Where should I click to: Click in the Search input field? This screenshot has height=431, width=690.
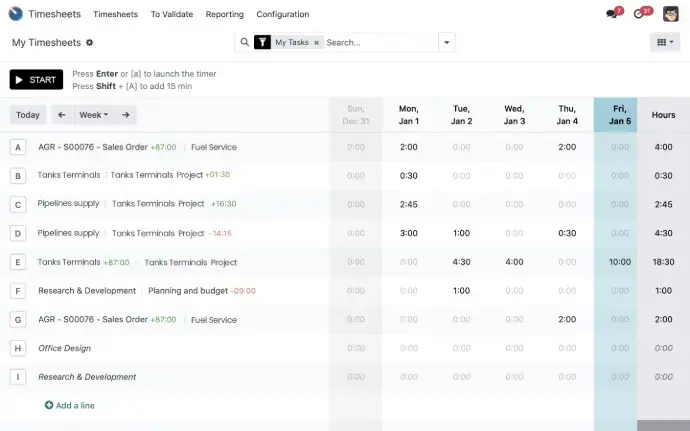(x=380, y=43)
